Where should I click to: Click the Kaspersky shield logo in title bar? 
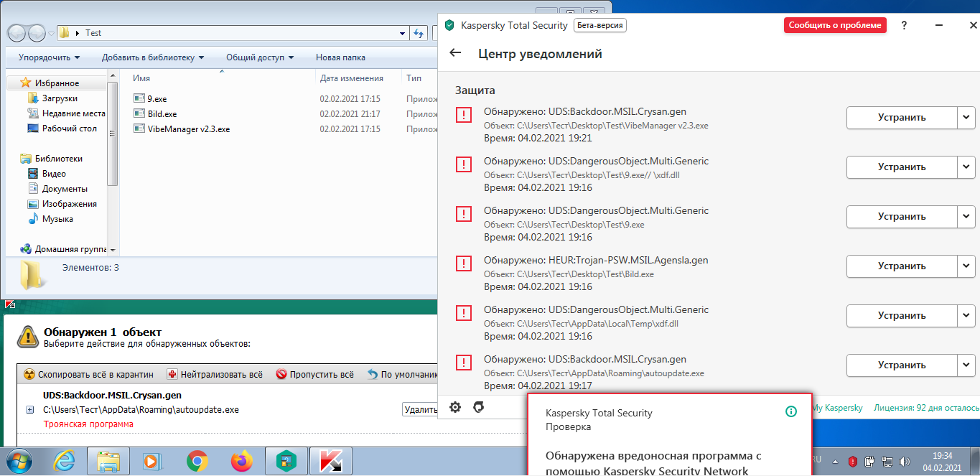pyautogui.click(x=449, y=25)
